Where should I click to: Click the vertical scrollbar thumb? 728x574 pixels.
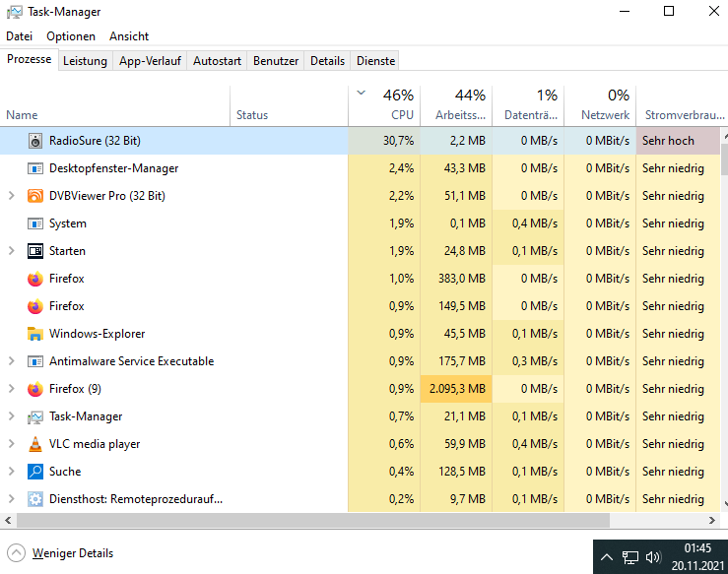724,159
